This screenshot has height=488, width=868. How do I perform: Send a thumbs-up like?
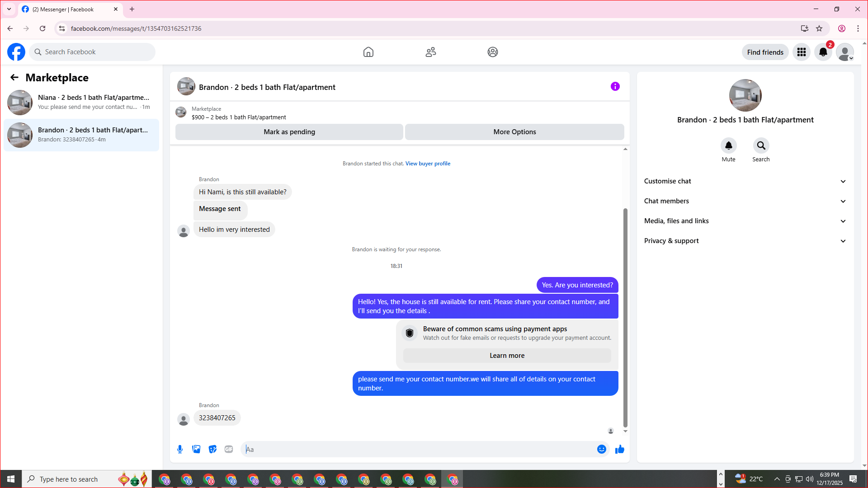pos(619,449)
